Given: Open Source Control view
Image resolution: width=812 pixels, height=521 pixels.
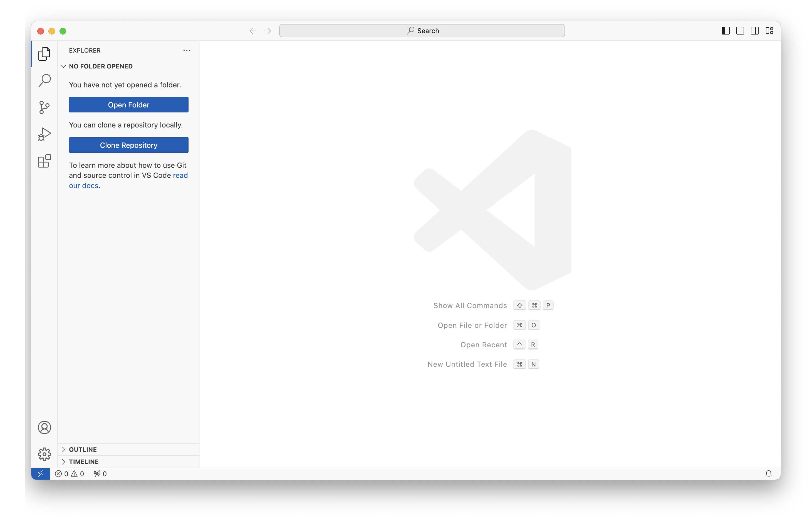Looking at the screenshot, I should point(44,107).
